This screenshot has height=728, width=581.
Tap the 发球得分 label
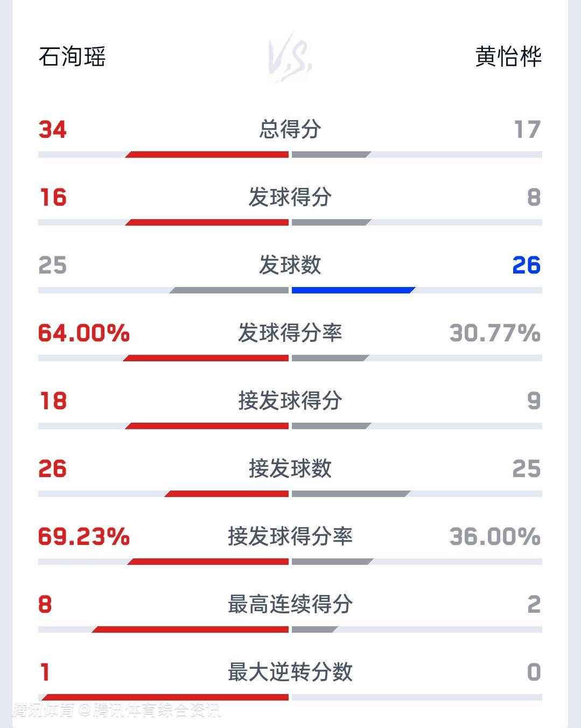[290, 197]
